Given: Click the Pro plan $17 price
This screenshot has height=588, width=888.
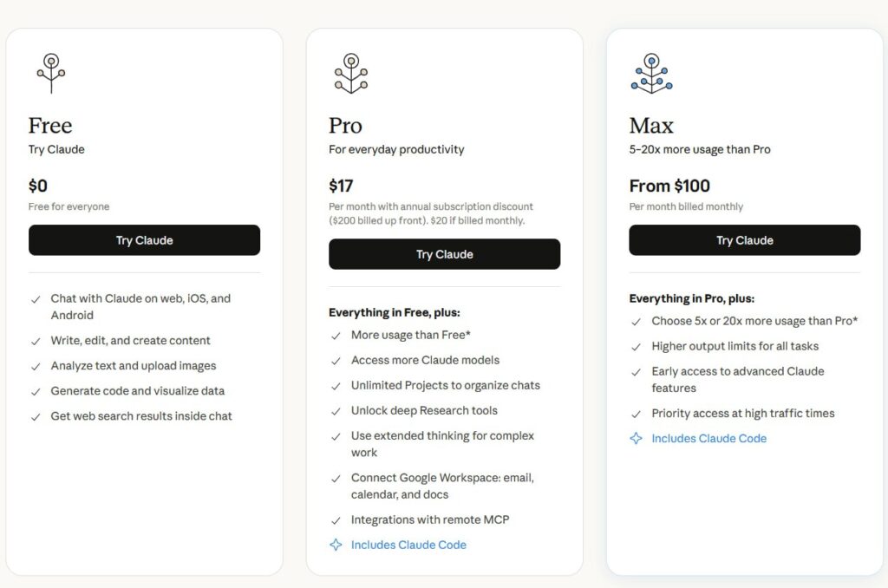Looking at the screenshot, I should (x=341, y=186).
